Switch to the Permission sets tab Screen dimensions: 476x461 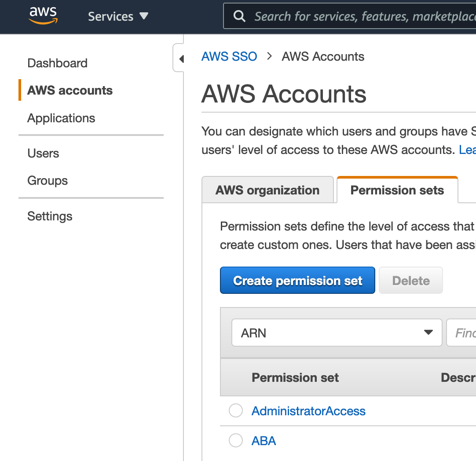tap(397, 190)
